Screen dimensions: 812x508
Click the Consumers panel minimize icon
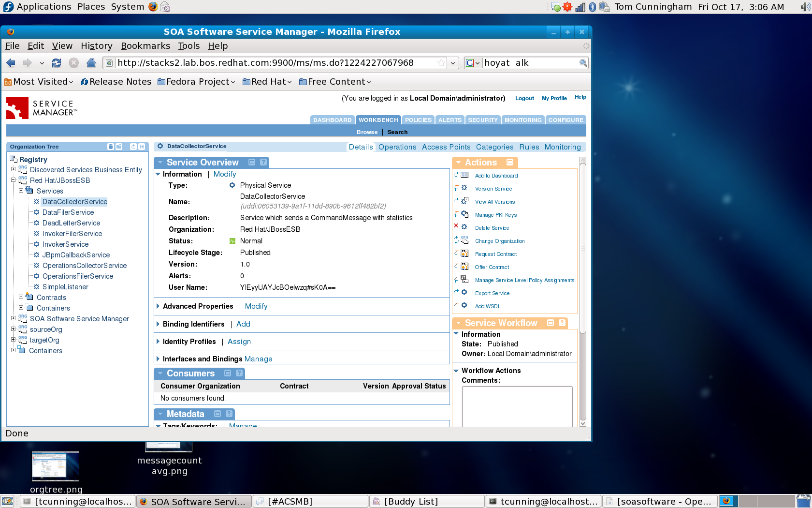(228, 374)
